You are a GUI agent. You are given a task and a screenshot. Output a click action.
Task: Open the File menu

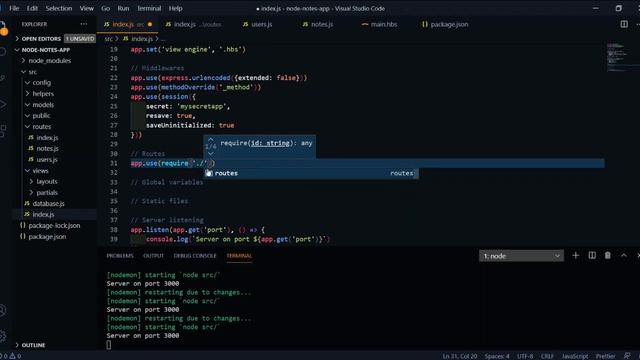tap(14, 8)
